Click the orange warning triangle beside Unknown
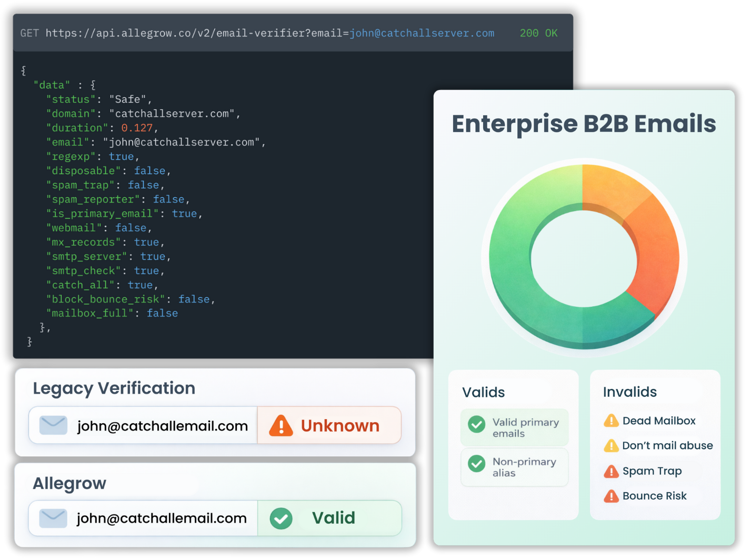Screen dimensions: 751x560 tap(281, 425)
